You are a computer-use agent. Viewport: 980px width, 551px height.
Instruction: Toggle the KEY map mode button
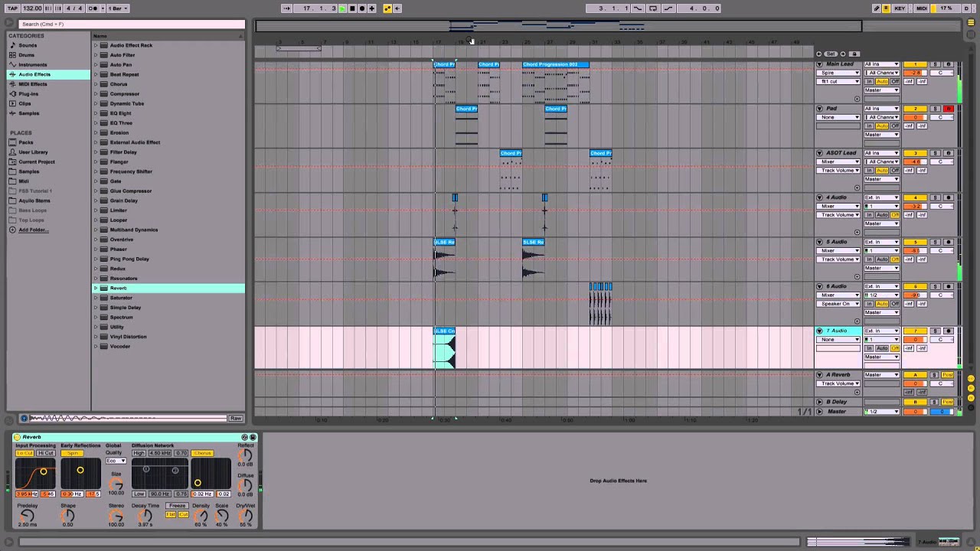900,8
